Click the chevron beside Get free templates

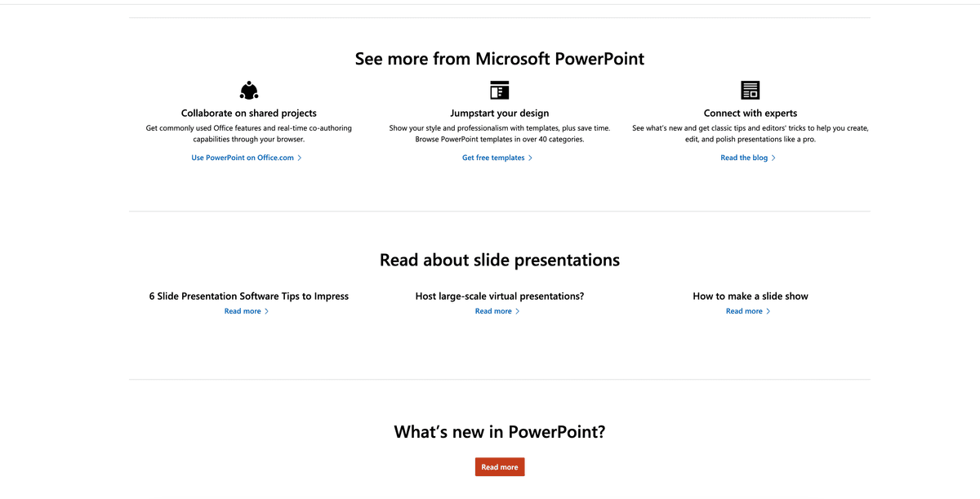click(529, 158)
